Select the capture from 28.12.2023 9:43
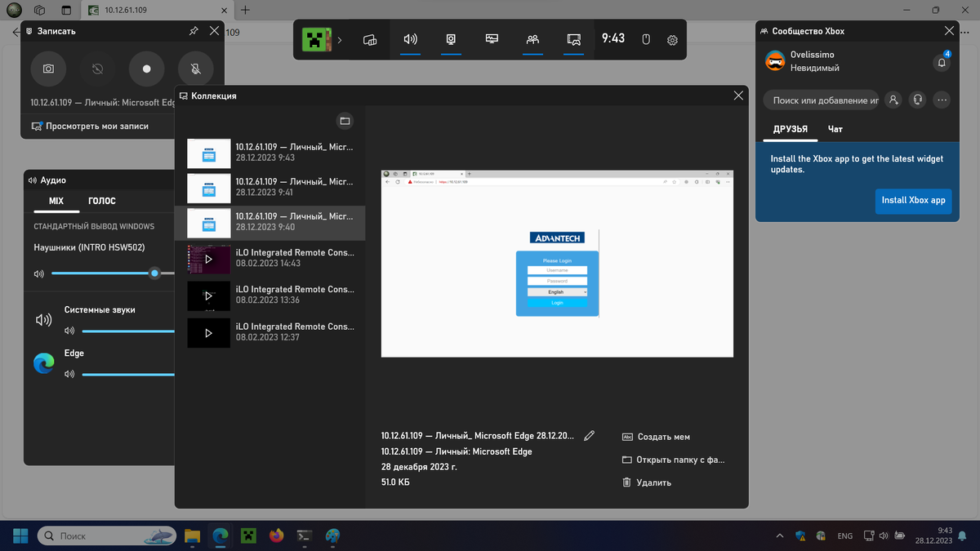 (x=269, y=153)
